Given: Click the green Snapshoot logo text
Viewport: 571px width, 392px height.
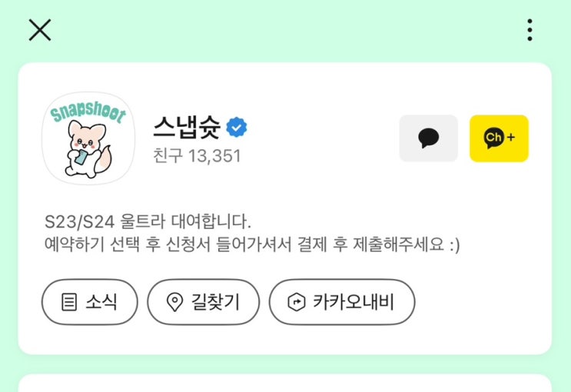Looking at the screenshot, I should click(88, 111).
